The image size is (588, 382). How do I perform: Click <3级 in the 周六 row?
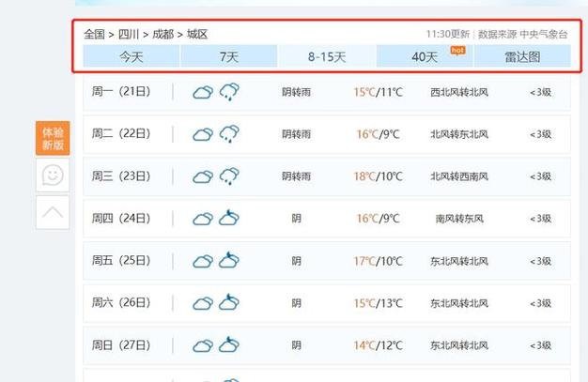[540, 303]
